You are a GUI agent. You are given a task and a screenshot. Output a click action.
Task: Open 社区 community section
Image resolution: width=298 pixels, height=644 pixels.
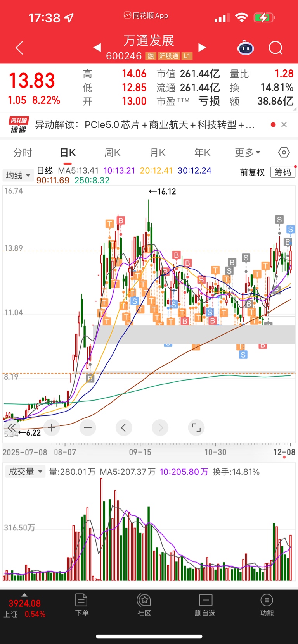point(144,605)
